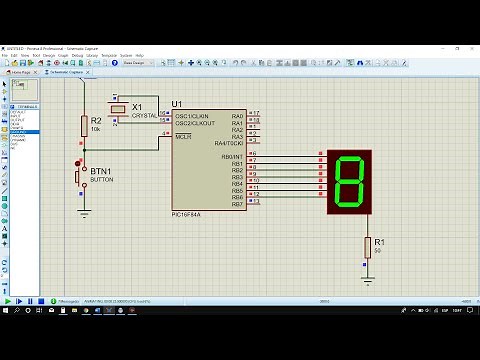The height and width of the screenshot is (360, 480).
Task: Switch to the Schematic Capture tab
Action: coord(66,72)
